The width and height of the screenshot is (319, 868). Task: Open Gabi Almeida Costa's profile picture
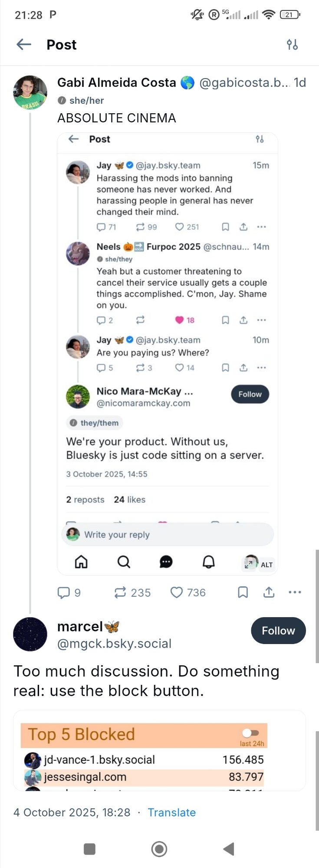pos(30,92)
